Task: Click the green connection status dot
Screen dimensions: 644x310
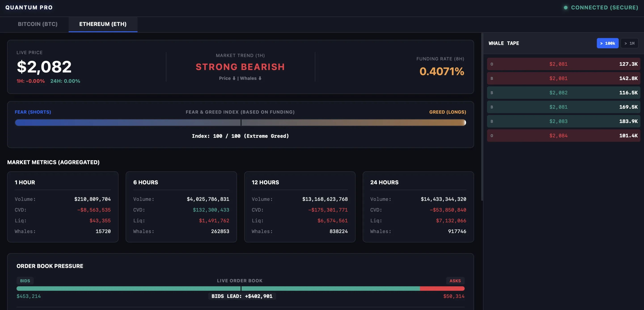Action: [566, 8]
